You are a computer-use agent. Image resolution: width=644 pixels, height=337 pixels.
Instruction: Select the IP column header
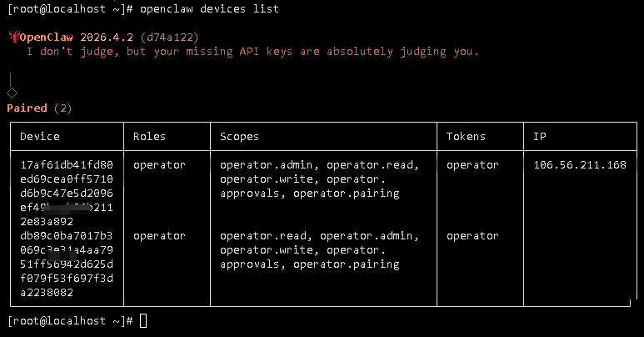[x=540, y=136]
